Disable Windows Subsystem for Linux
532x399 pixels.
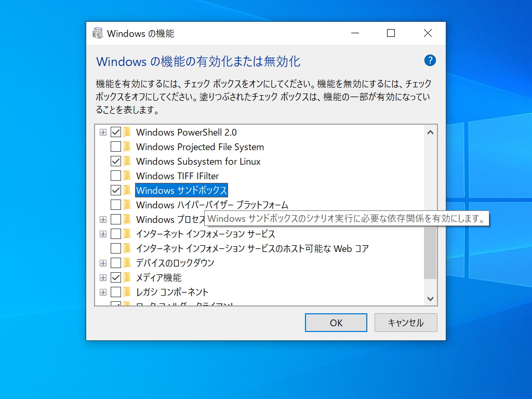115,161
